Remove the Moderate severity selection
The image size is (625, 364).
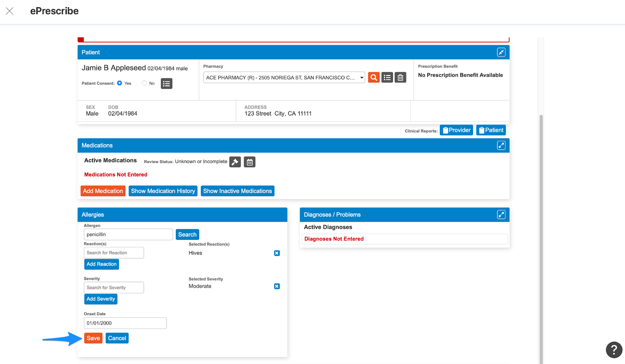tap(277, 286)
